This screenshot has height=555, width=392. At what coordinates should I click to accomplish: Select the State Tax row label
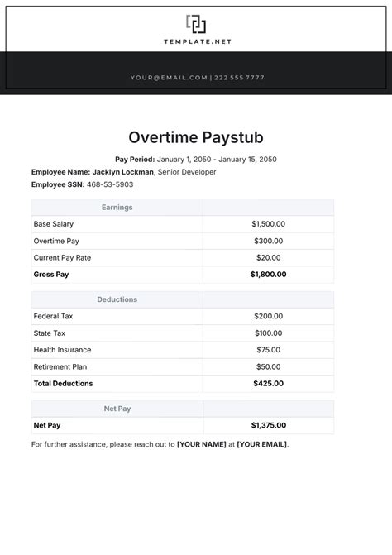[49, 333]
